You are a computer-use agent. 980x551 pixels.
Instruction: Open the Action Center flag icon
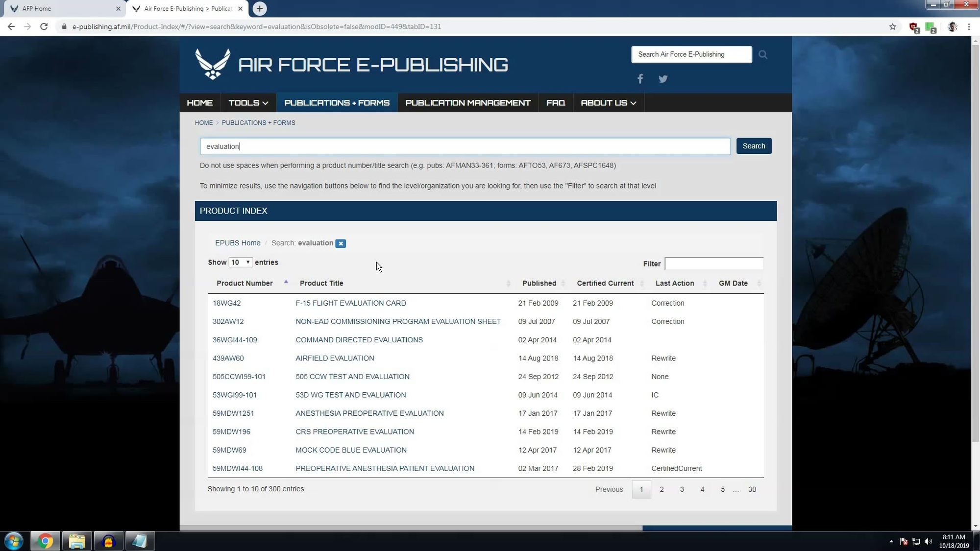click(904, 541)
